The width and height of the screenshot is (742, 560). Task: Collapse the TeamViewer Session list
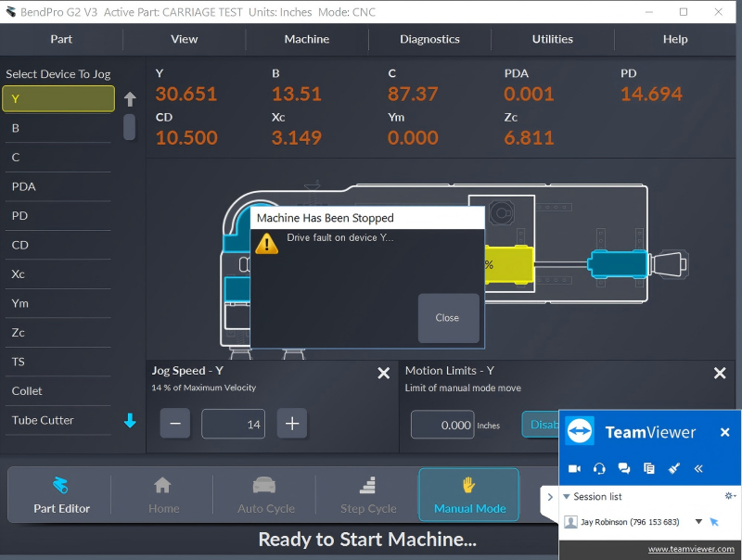click(x=567, y=497)
